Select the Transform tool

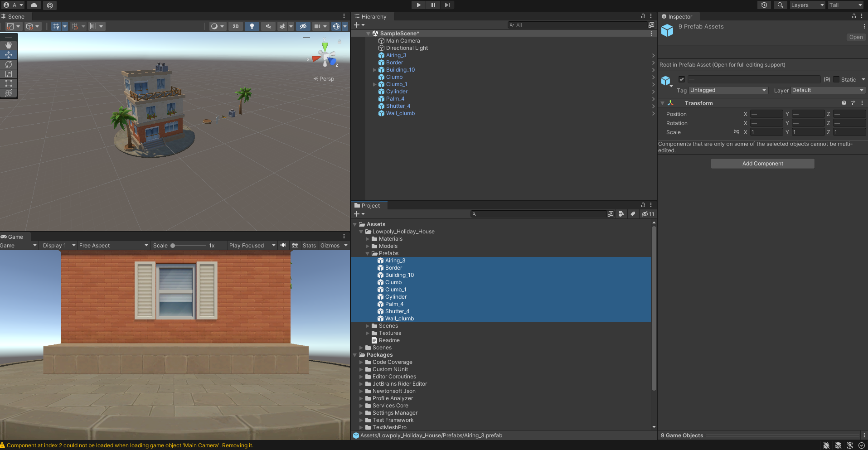(9, 93)
